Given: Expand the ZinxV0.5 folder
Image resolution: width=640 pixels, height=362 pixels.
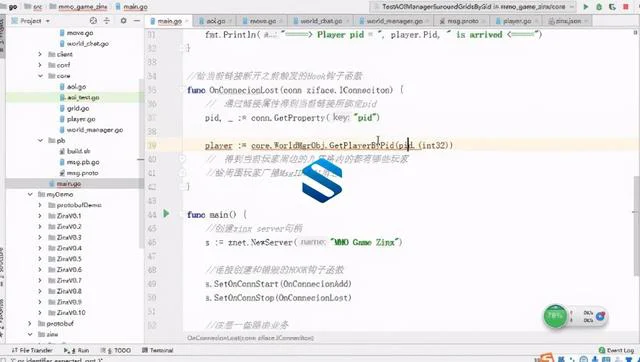Looking at the screenshot, I should pos(40,259).
